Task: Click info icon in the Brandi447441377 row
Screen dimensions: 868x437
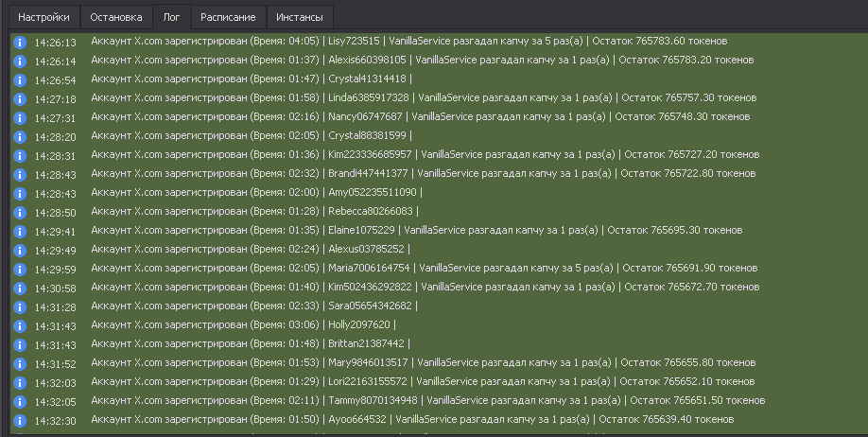Action: pyautogui.click(x=20, y=175)
